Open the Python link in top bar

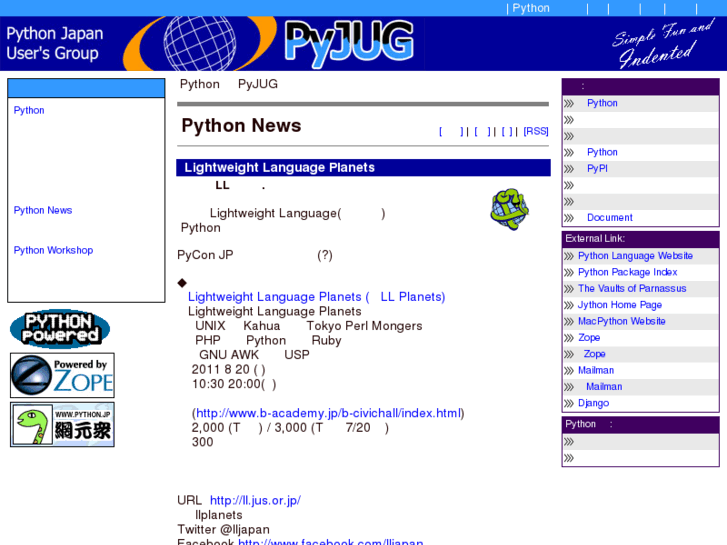tap(531, 8)
